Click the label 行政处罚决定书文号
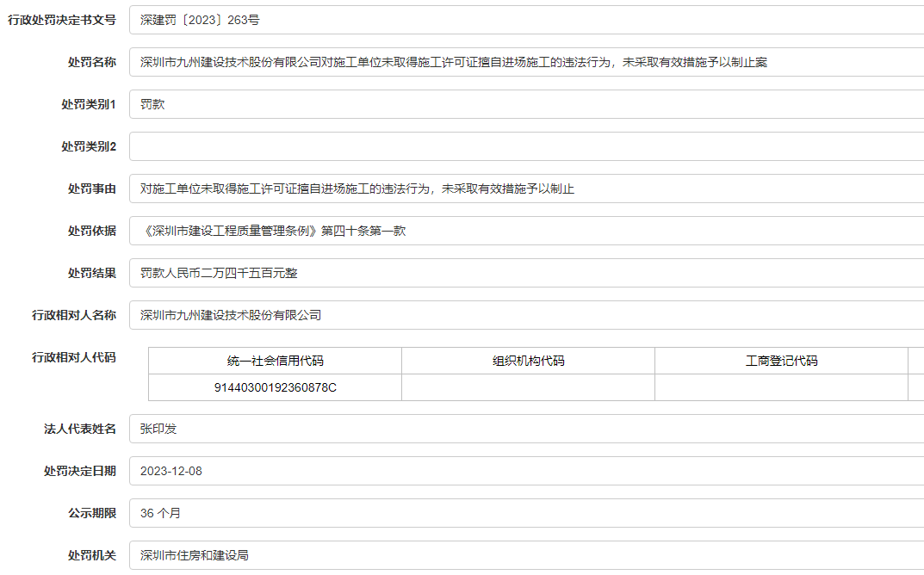The image size is (924, 575). click(62, 20)
